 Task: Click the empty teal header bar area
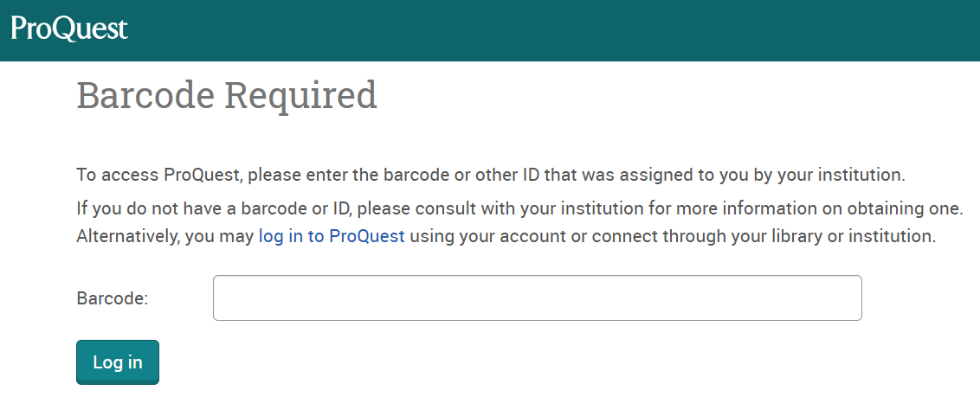click(554, 30)
